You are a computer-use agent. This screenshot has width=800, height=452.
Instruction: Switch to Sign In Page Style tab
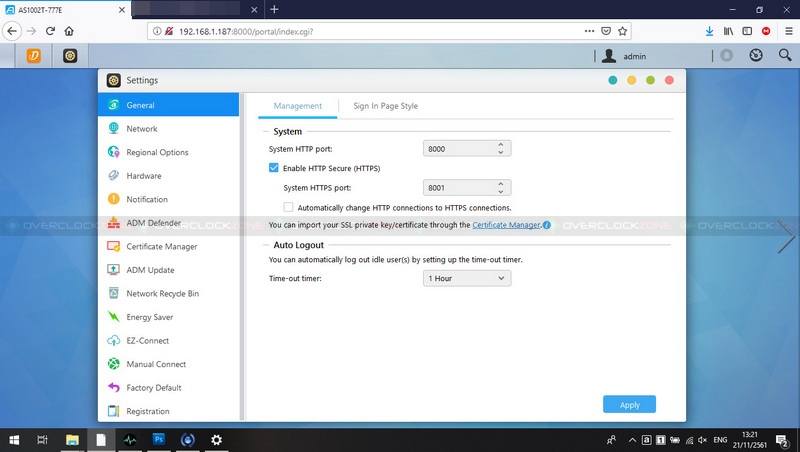pyautogui.click(x=386, y=106)
